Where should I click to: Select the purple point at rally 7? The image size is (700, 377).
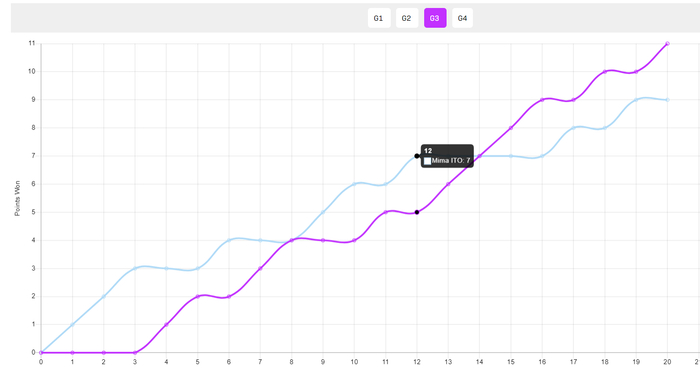[260, 268]
